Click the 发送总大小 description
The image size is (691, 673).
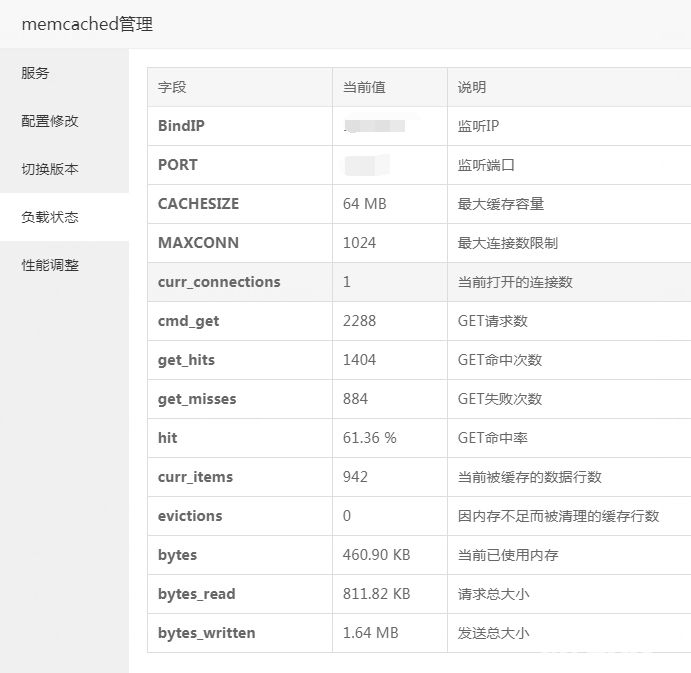coord(493,633)
